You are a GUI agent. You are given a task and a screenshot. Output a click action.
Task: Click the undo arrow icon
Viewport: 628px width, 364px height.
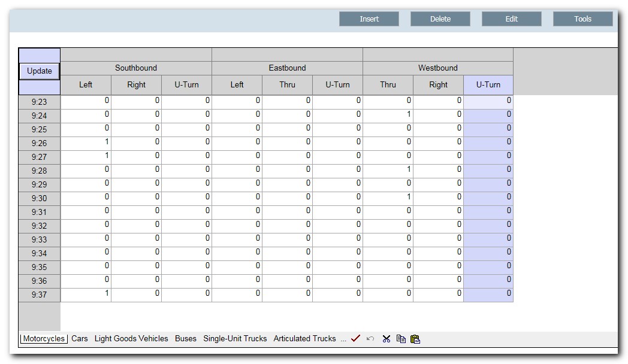click(370, 339)
